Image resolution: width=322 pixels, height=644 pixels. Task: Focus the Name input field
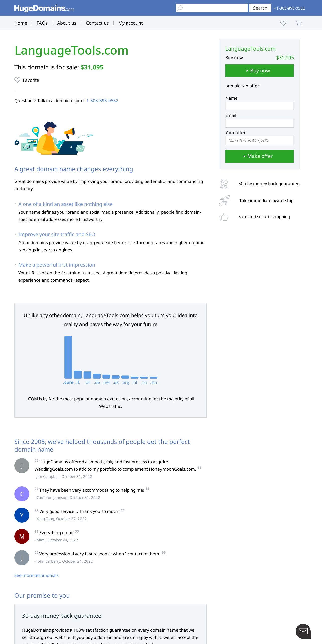pyautogui.click(x=259, y=106)
